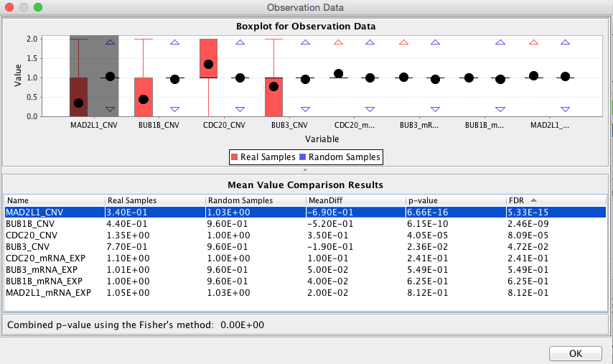Click the OK button
The image size is (613, 364).
[x=575, y=353]
